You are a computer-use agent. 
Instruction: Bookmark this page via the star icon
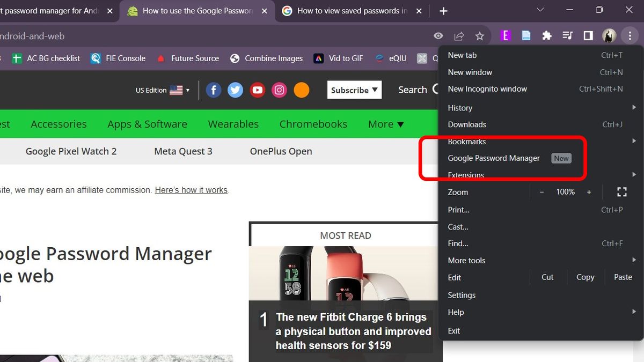coord(480,35)
